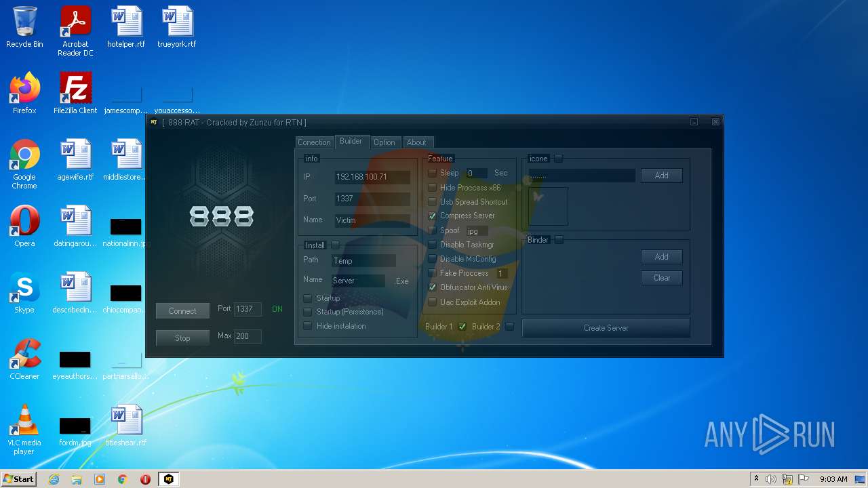Open the Action Center flag icon

click(804, 479)
